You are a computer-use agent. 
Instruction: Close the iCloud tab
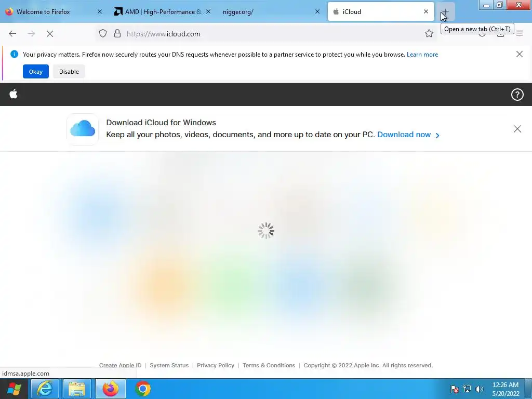426,11
